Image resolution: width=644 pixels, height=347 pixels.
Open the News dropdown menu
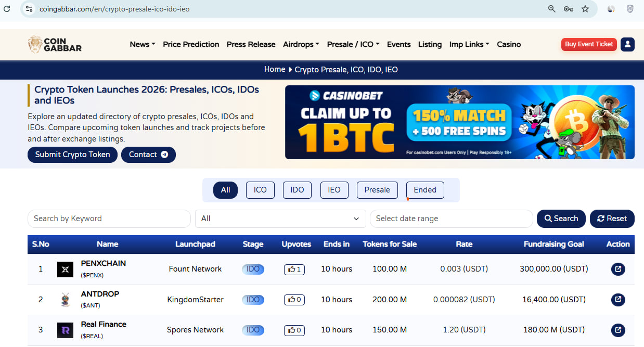(x=142, y=44)
